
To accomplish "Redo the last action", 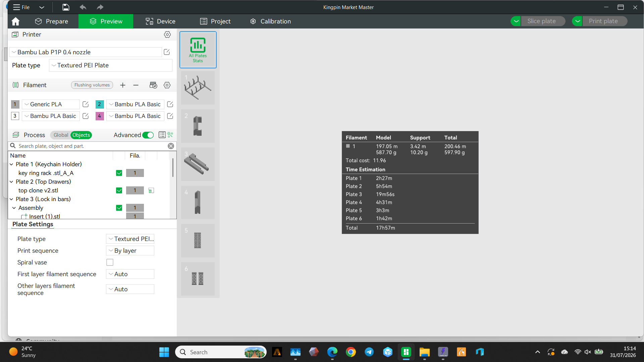I will pyautogui.click(x=100, y=7).
